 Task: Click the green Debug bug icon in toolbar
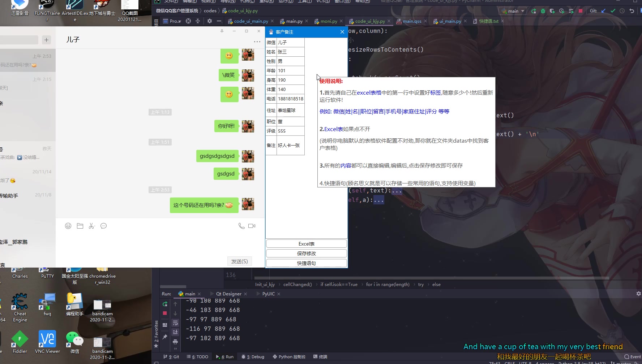tap(543, 11)
